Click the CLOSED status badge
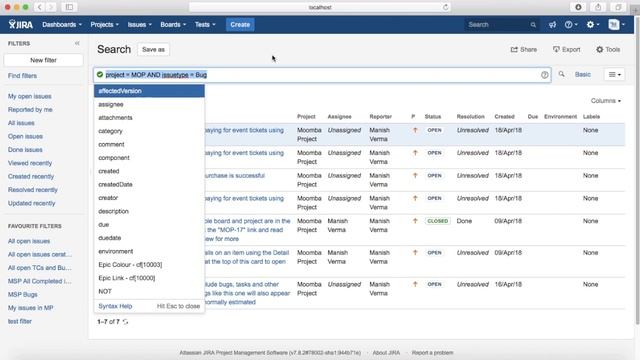 pos(438,221)
